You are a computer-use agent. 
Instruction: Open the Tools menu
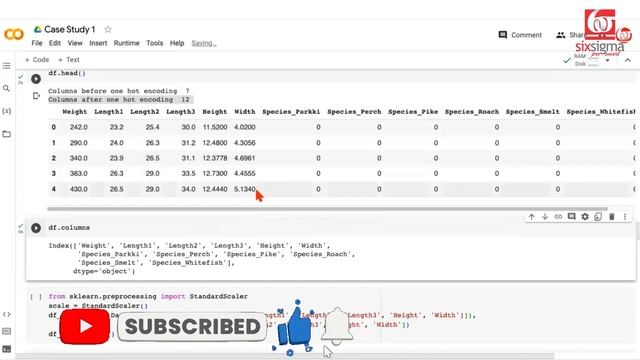point(155,43)
